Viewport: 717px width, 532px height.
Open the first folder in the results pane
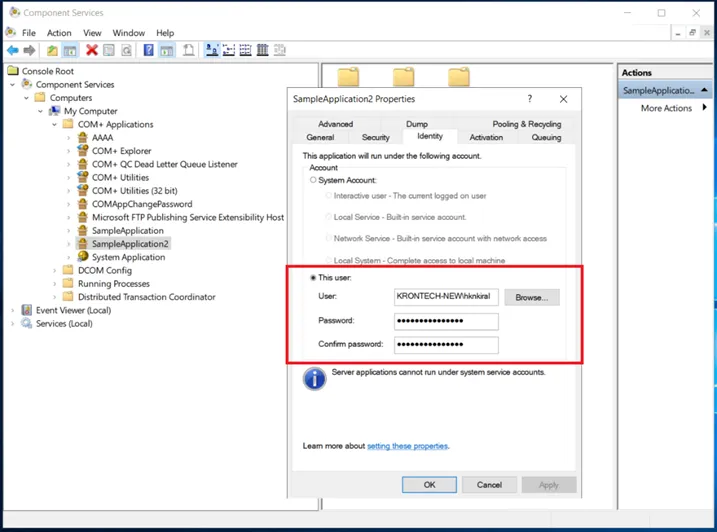tap(348, 77)
